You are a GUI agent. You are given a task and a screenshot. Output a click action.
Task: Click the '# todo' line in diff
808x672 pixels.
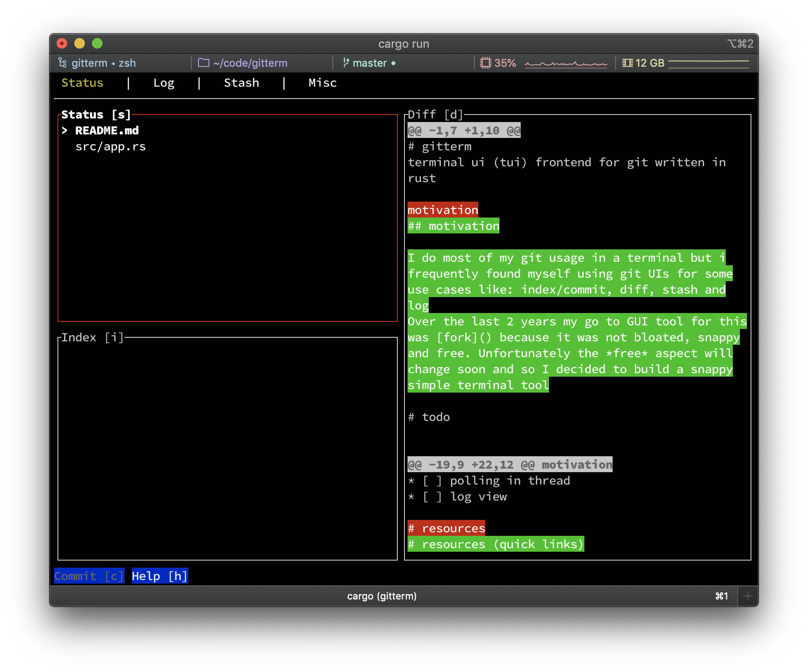click(429, 417)
